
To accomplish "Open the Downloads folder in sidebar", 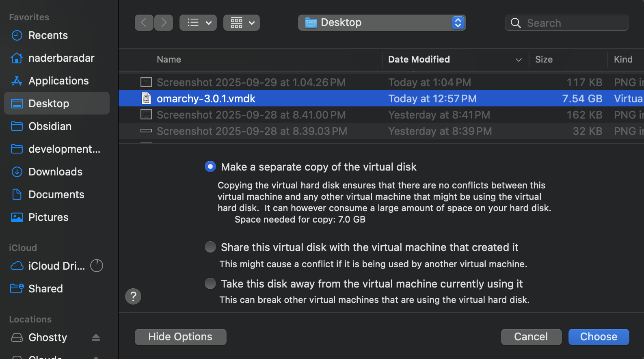I will [55, 172].
